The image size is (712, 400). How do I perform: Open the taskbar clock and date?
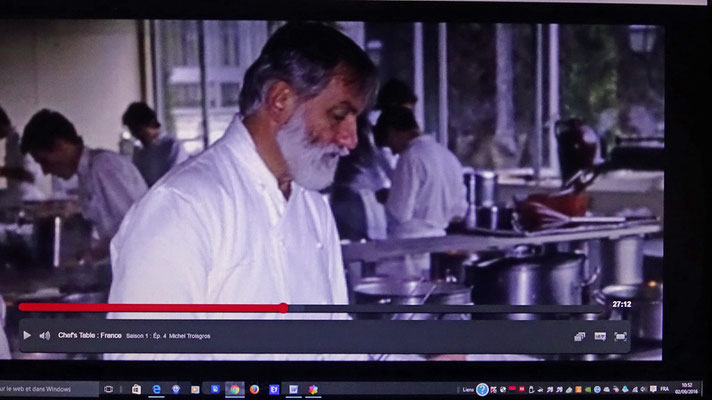[x=687, y=389]
